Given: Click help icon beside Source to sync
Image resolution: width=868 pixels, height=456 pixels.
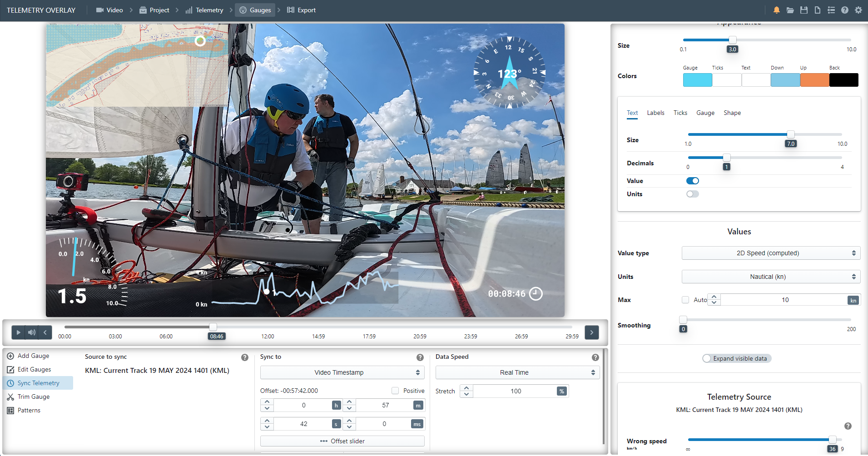Looking at the screenshot, I should [245, 357].
